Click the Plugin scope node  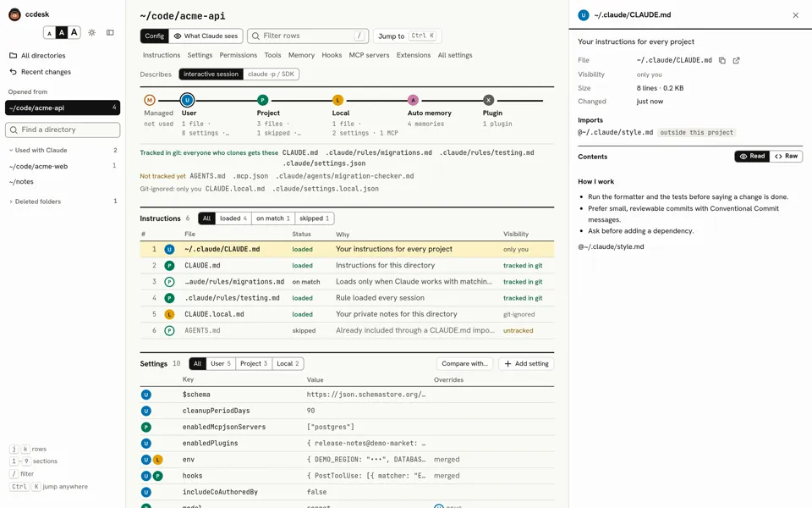488,100
